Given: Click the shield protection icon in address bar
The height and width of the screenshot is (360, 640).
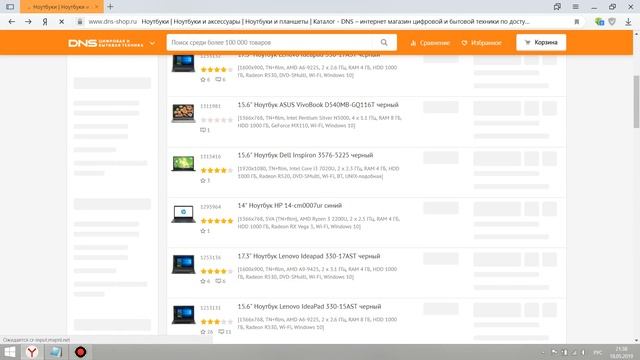Looking at the screenshot, I should coord(612,22).
